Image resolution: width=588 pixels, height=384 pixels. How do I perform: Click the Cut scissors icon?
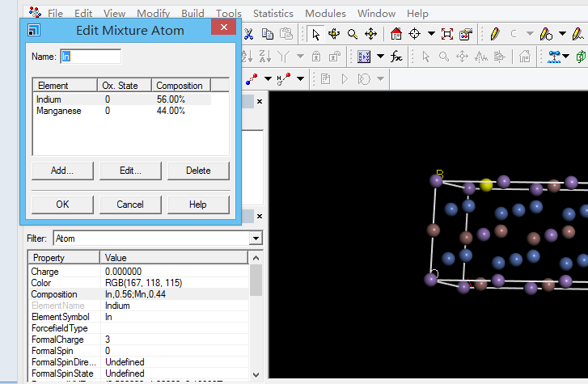[x=249, y=34]
